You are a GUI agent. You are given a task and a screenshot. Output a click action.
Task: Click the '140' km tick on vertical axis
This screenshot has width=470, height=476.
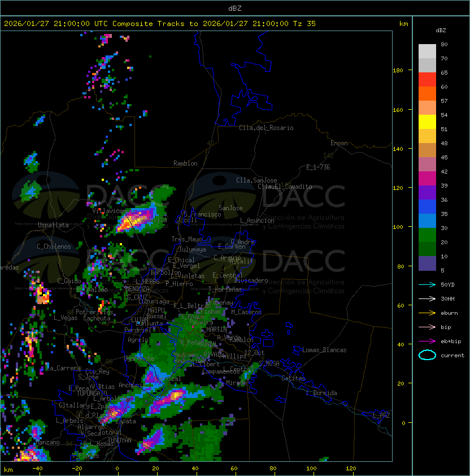tap(398, 149)
